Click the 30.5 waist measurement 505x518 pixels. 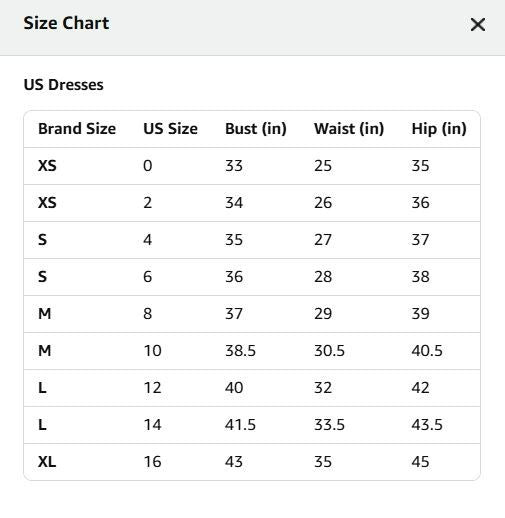329,351
